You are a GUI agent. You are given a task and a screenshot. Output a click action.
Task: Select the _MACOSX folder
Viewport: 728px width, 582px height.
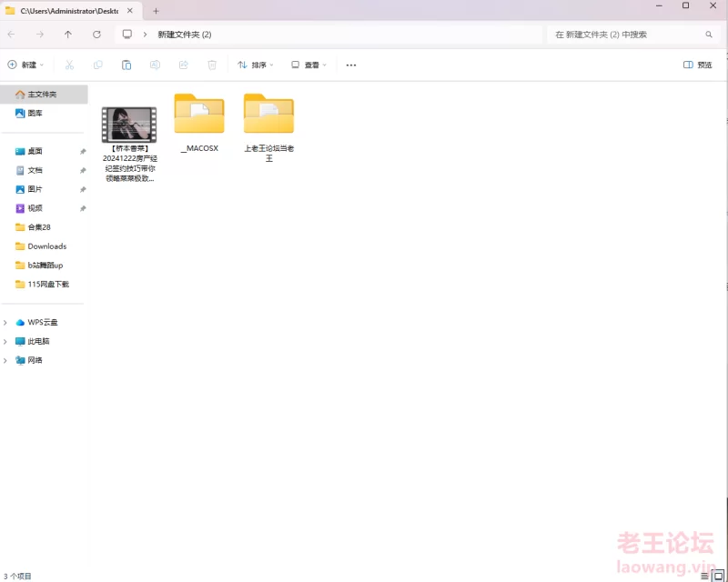click(199, 123)
